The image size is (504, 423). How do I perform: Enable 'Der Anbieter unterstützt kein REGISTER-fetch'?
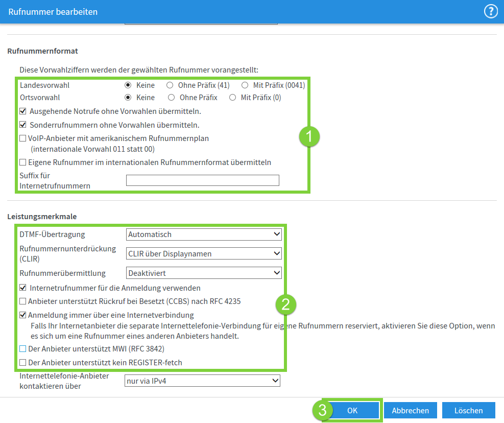click(x=23, y=363)
